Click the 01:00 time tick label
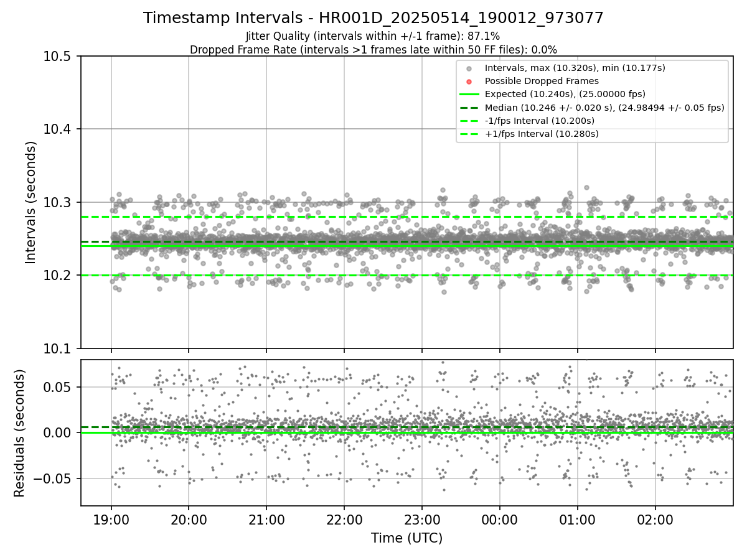 pos(577,520)
